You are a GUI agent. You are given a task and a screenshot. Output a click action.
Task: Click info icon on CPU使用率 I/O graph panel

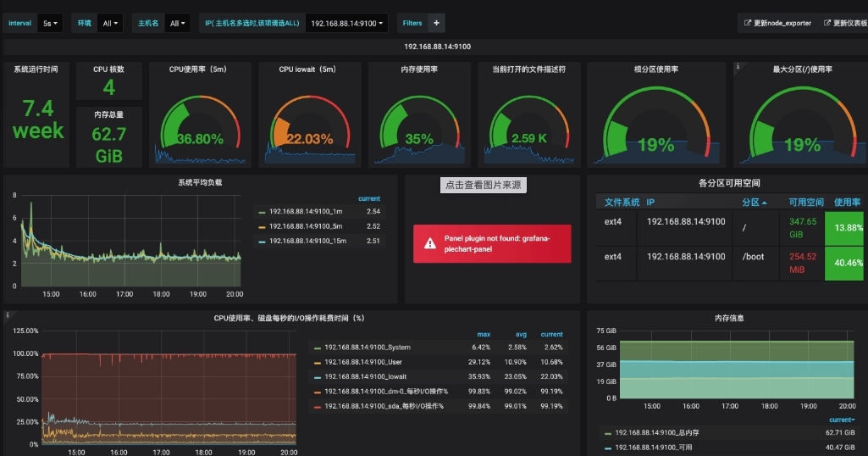pos(8,315)
